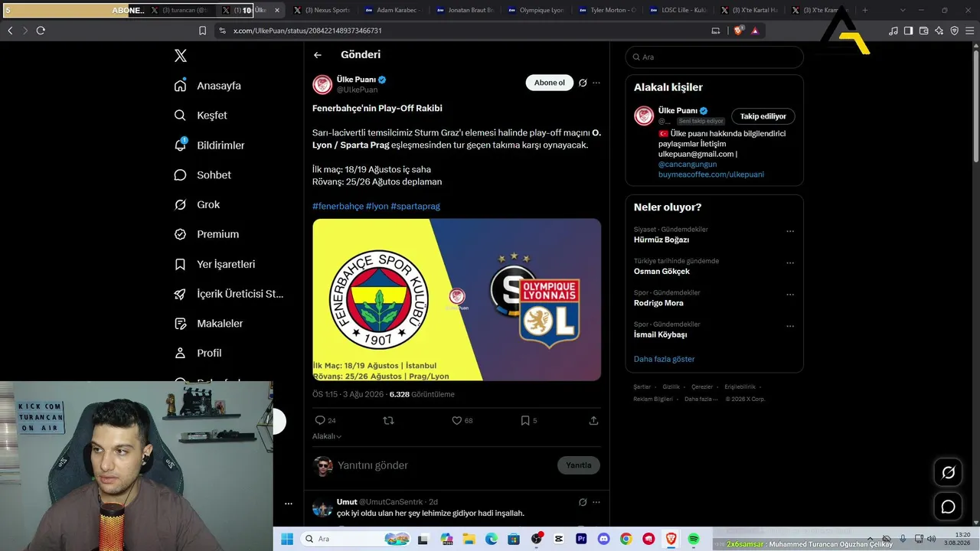Open Ülke Puanı profile avatar on post
The width and height of the screenshot is (980, 551).
(322, 85)
